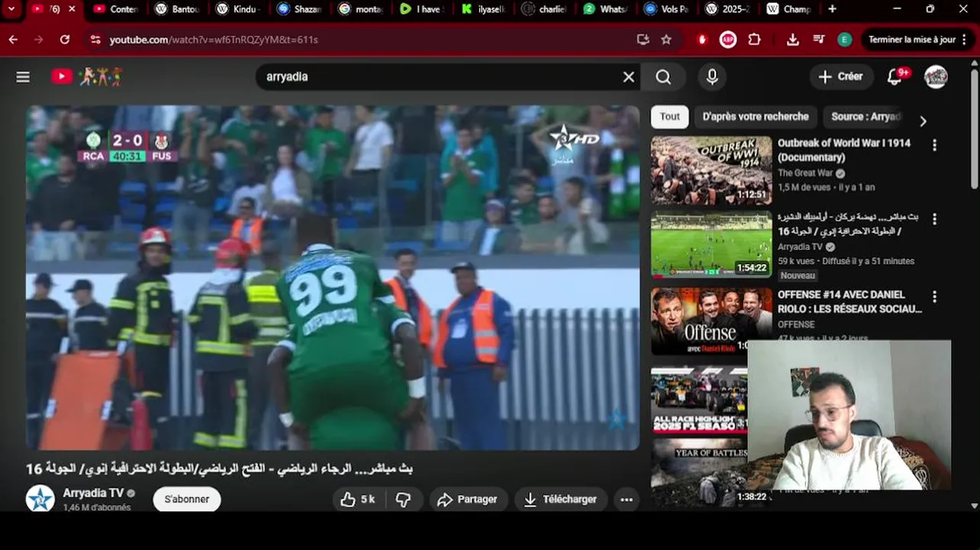The image size is (980, 550).
Task: Open the tab search dropdown arrow
Action: (x=11, y=9)
